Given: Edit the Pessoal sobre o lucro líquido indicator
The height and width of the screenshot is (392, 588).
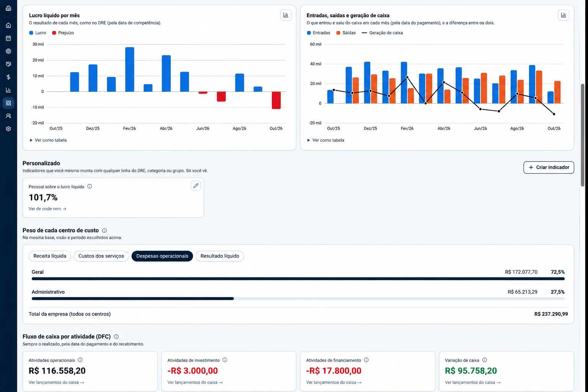Looking at the screenshot, I should point(196,186).
